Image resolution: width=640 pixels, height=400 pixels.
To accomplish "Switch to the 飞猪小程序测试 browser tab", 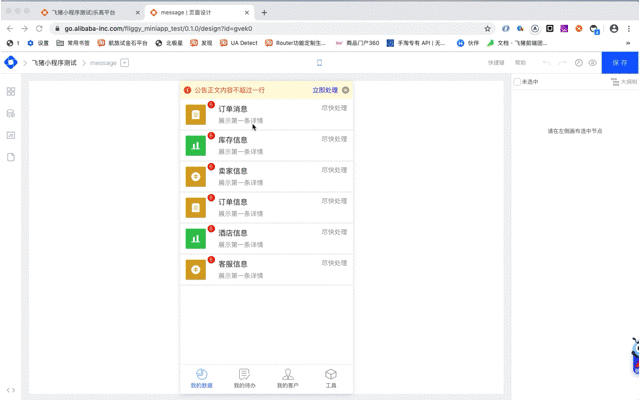I will pos(91,13).
